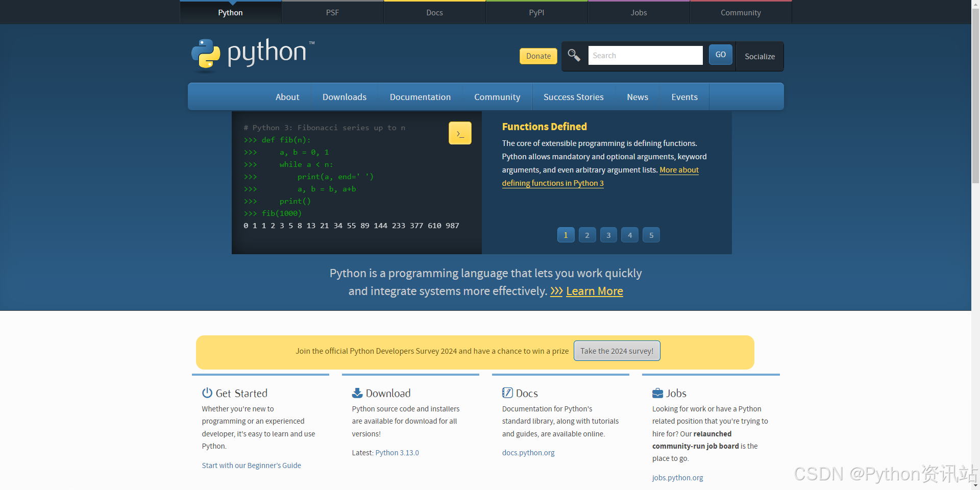This screenshot has height=490, width=980.
Task: Click the Get Started power icon
Action: point(207,393)
